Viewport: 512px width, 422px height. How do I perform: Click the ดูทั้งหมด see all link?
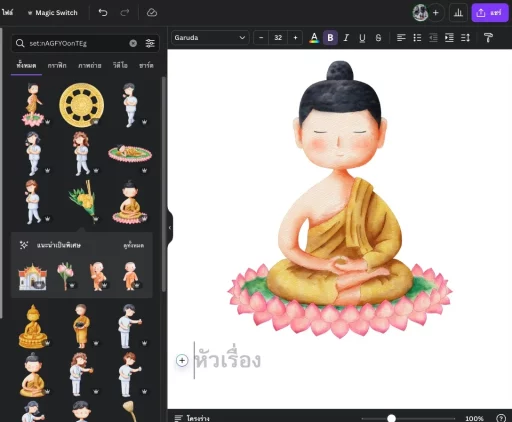coord(134,246)
